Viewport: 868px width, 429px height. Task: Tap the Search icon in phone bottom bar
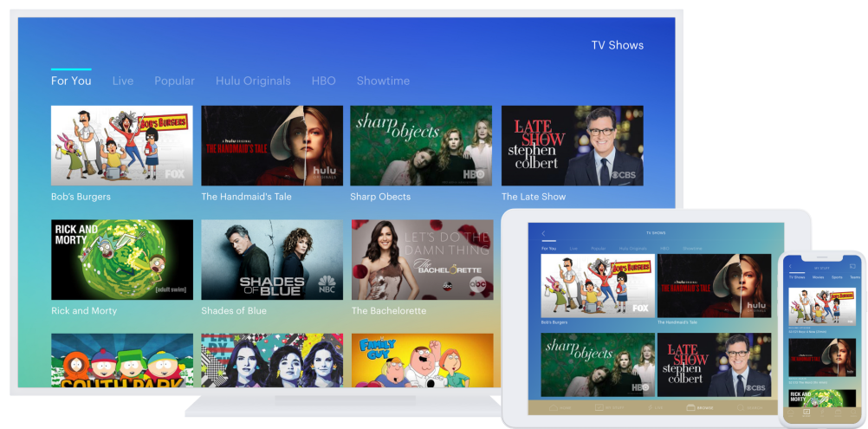point(853,412)
